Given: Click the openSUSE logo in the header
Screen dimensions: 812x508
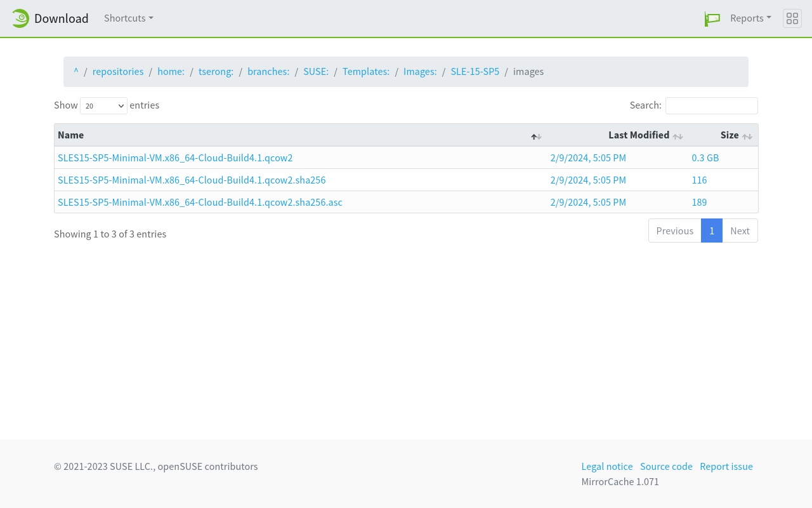Looking at the screenshot, I should tap(20, 18).
